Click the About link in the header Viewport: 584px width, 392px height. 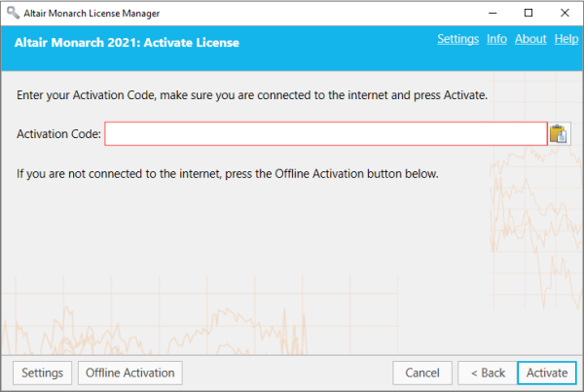click(x=529, y=39)
